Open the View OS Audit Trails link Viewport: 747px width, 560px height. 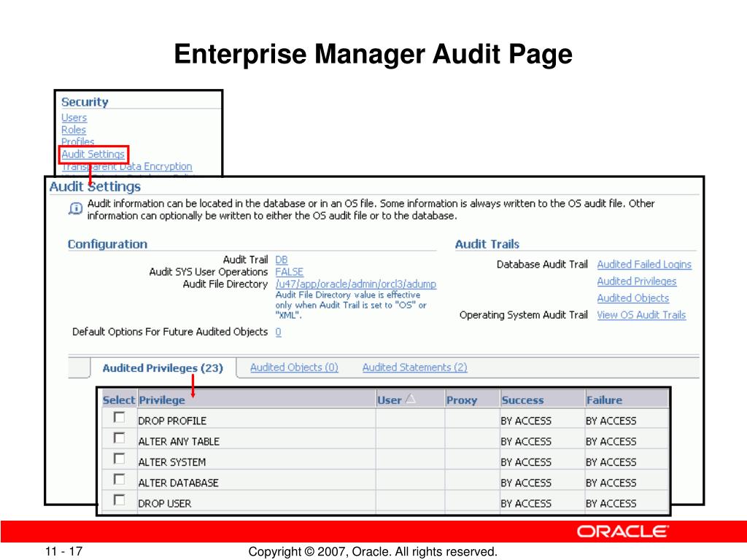tap(641, 315)
